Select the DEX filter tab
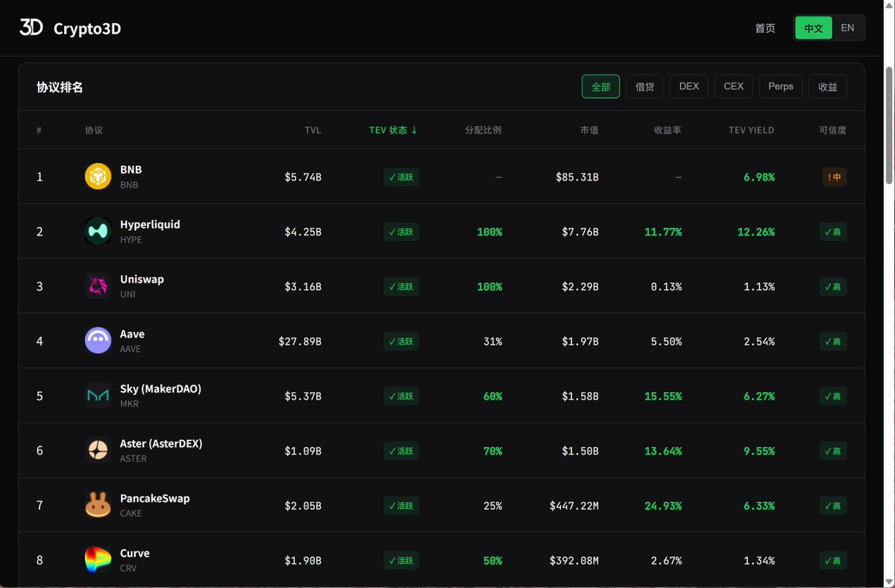Screen dimensions: 895x588 689,86
